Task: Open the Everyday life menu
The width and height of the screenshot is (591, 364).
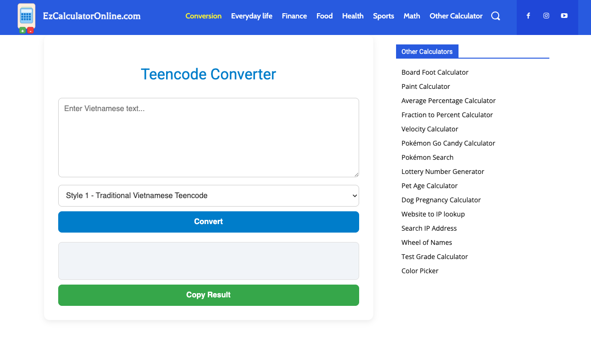Action: [252, 16]
